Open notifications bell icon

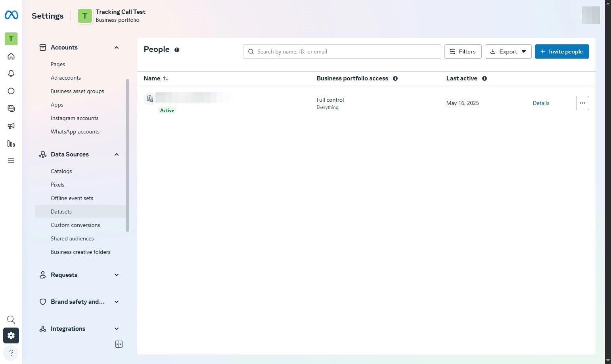(x=11, y=74)
